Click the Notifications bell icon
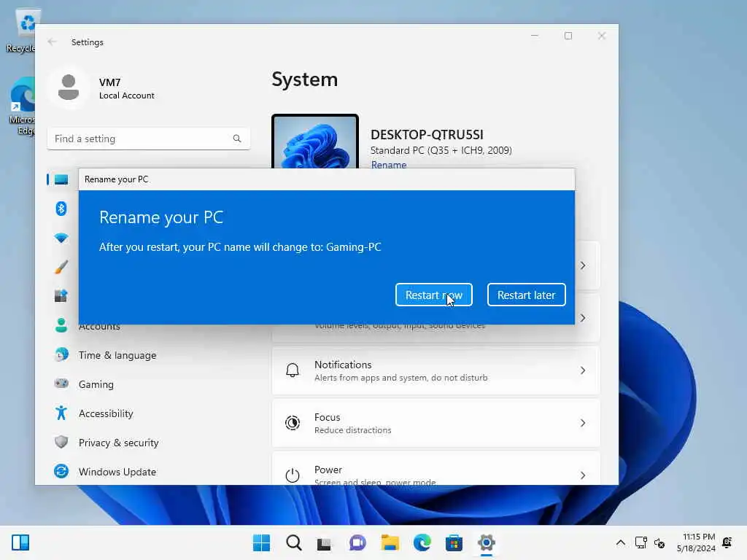747x560 pixels. [x=292, y=370]
